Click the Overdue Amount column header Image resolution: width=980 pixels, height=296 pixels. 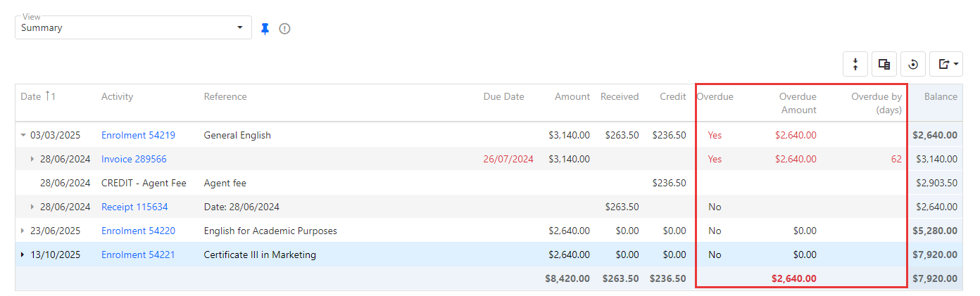797,103
